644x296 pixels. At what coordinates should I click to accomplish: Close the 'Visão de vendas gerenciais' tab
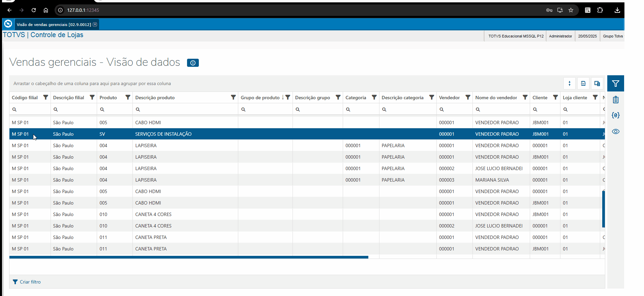95,24
